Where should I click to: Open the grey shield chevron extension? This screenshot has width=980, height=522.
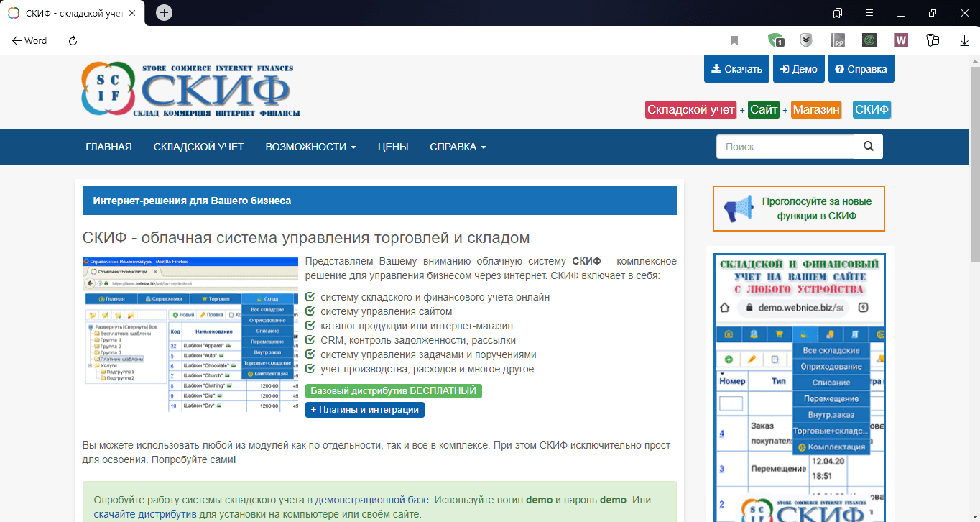806,41
